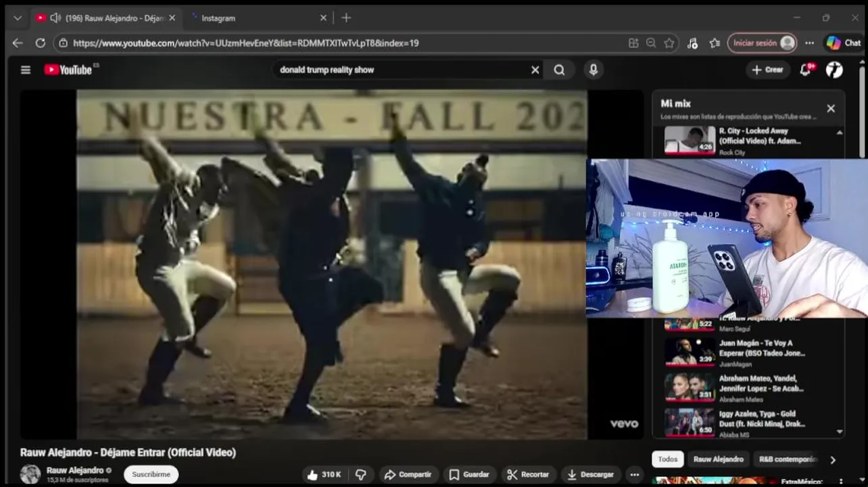Select the R&B contemporáneo filter chip
Image resolution: width=868 pixels, height=487 pixels.
[x=787, y=459]
